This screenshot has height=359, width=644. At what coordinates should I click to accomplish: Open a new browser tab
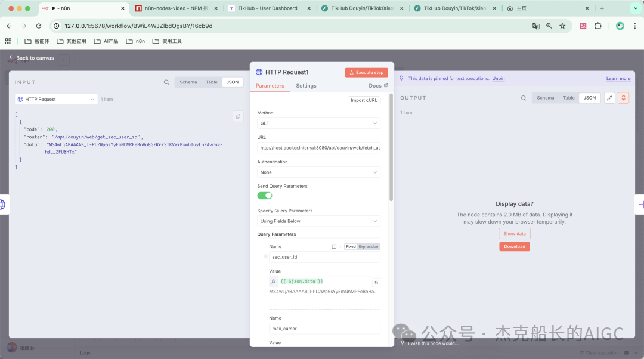tap(602, 8)
